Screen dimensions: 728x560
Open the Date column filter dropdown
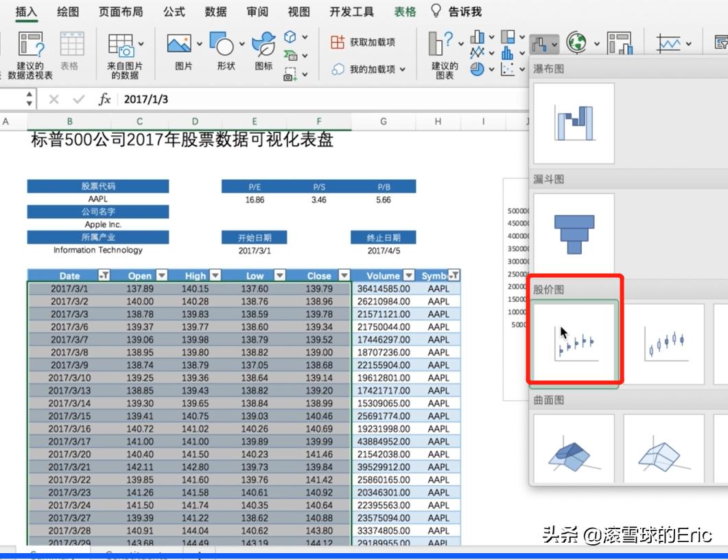[104, 276]
